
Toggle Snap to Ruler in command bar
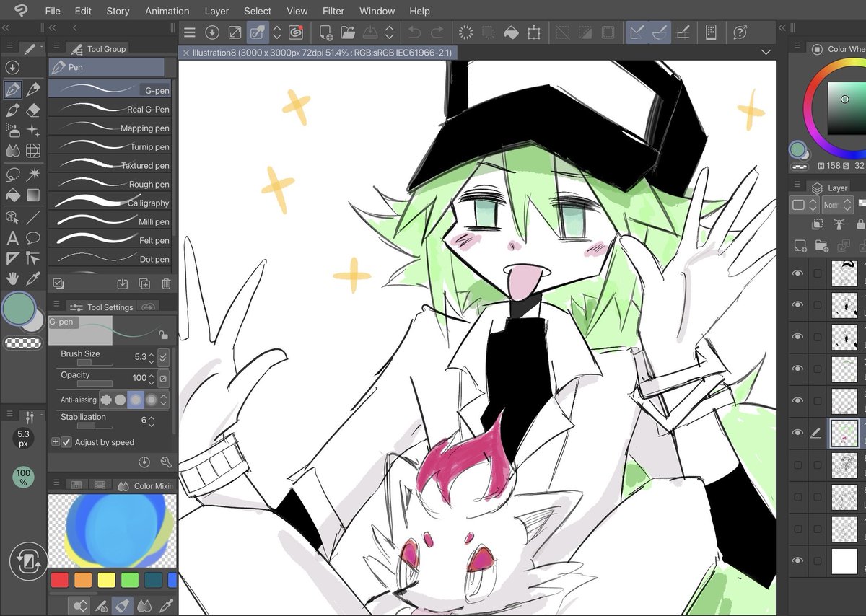click(636, 32)
